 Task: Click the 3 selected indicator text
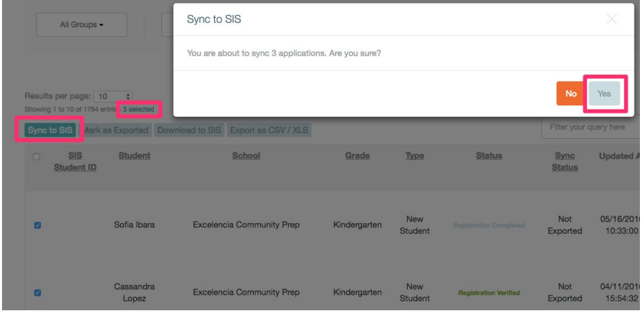click(x=138, y=110)
